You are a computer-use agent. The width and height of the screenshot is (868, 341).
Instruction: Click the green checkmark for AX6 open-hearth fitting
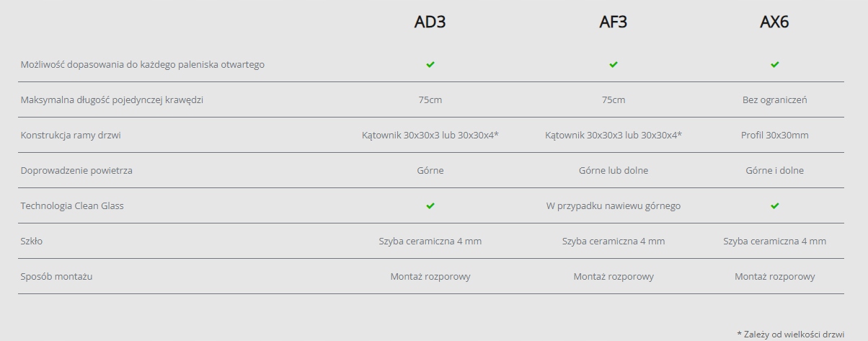(775, 64)
